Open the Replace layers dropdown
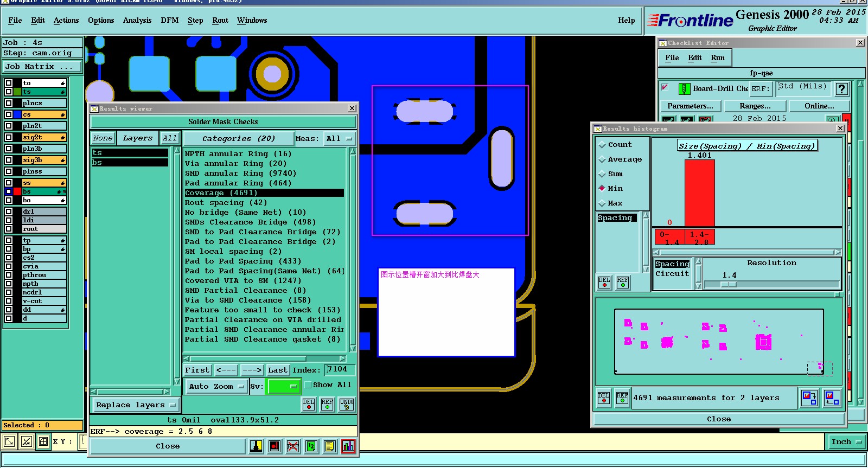The image size is (868, 468). click(x=136, y=405)
